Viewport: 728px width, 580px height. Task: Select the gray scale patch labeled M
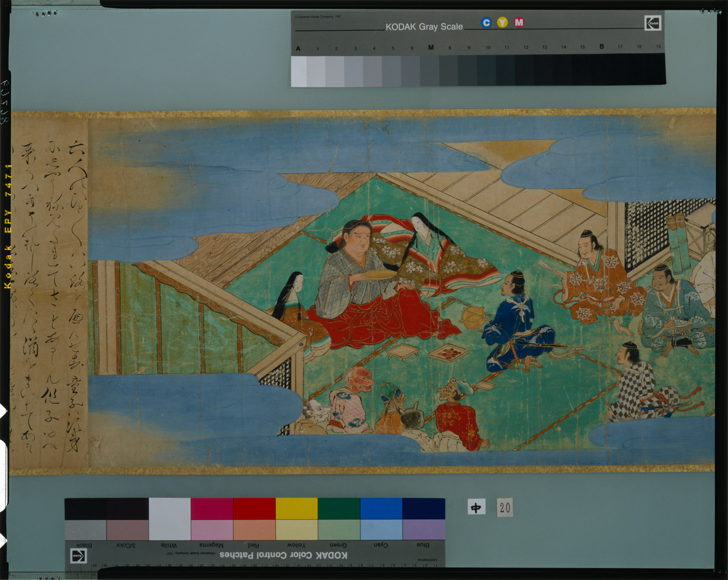point(429,71)
